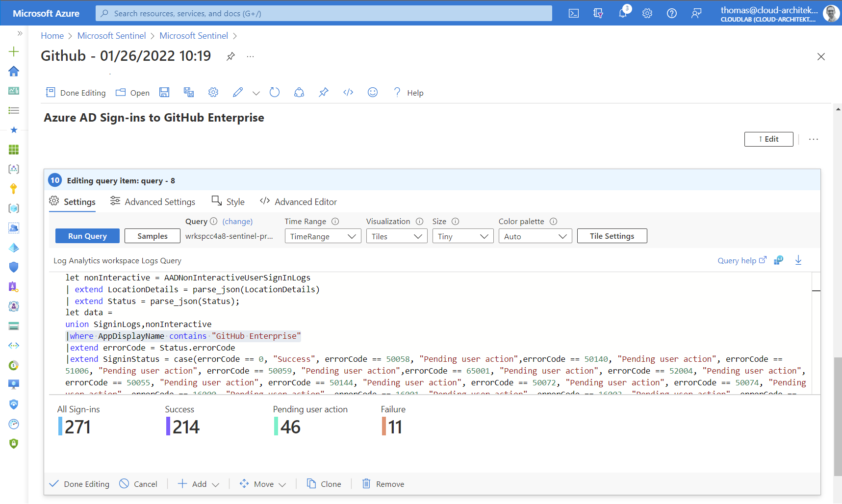Open more options ellipsis beside title
The image size is (842, 504).
(x=250, y=56)
